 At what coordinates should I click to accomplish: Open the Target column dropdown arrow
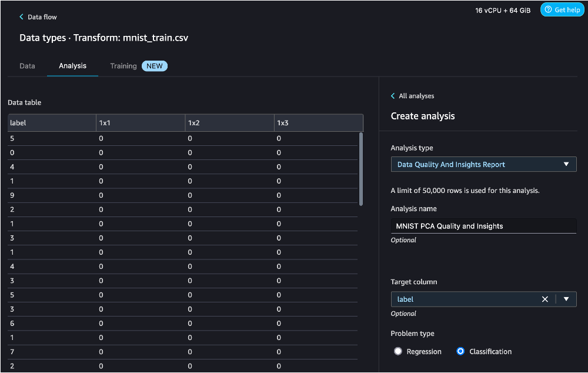click(x=566, y=299)
